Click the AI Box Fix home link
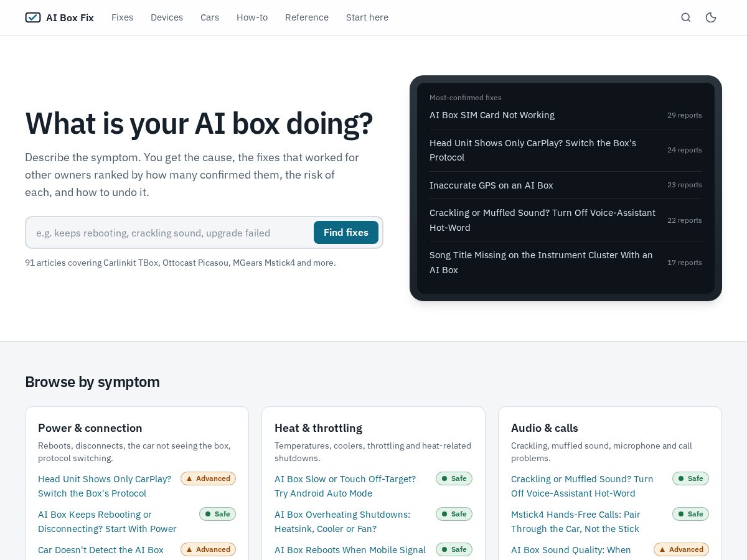Screen dimensions: 747x560 (59, 17)
